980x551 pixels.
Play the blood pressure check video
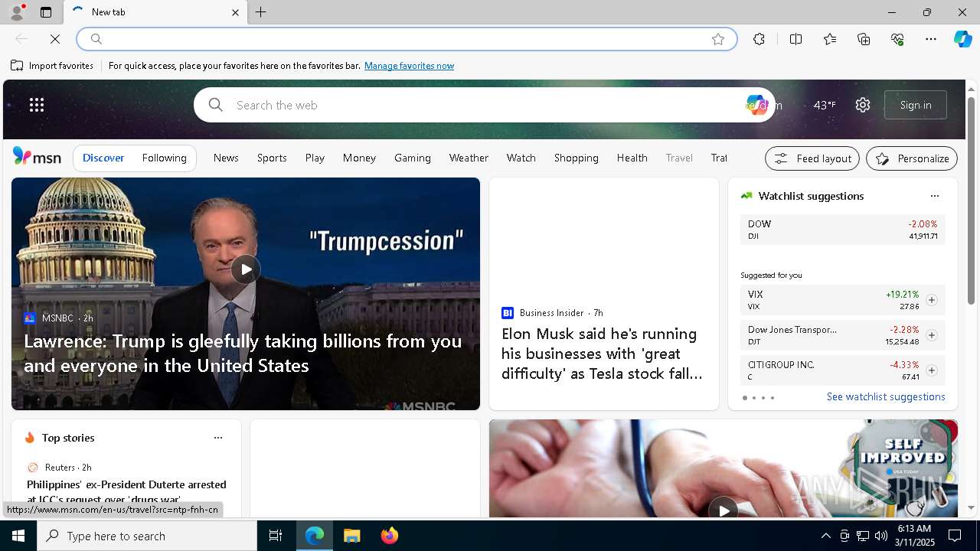(723, 510)
